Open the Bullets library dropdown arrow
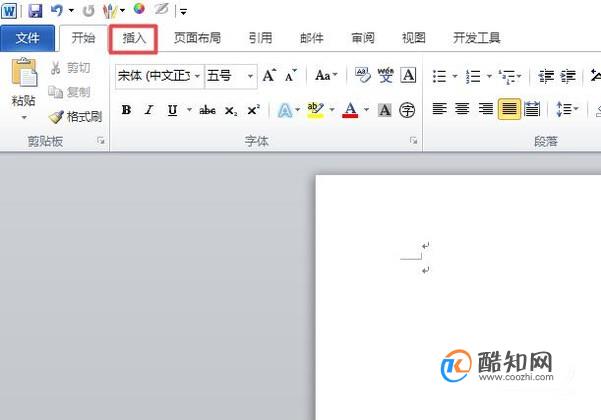Viewport: 601px width, 420px height. [x=455, y=76]
